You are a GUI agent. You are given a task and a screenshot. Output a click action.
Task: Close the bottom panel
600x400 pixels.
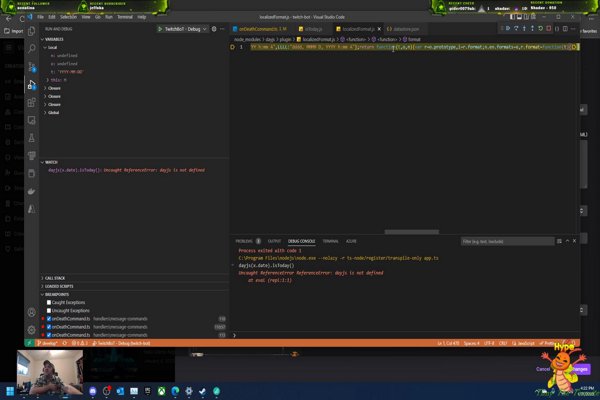click(574, 241)
